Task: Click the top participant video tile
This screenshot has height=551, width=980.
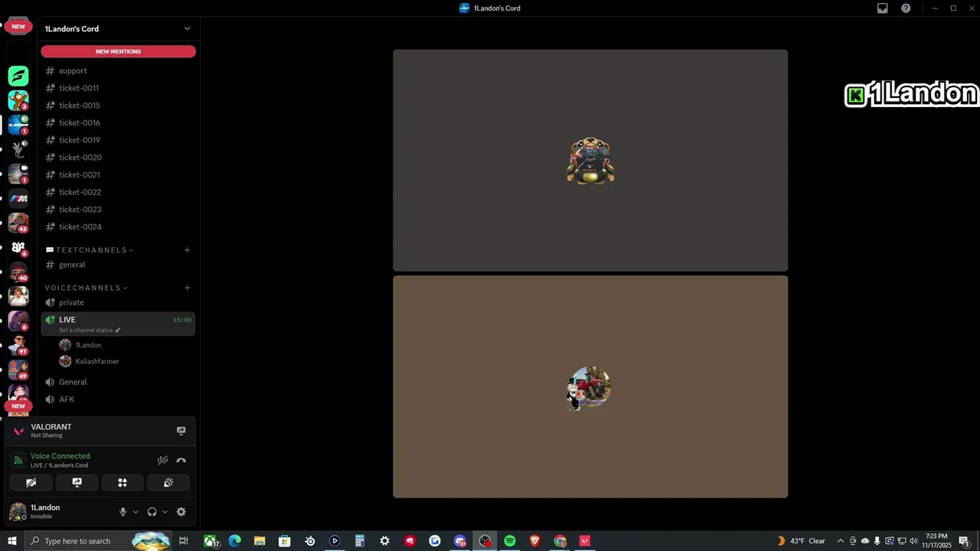Action: (x=590, y=161)
